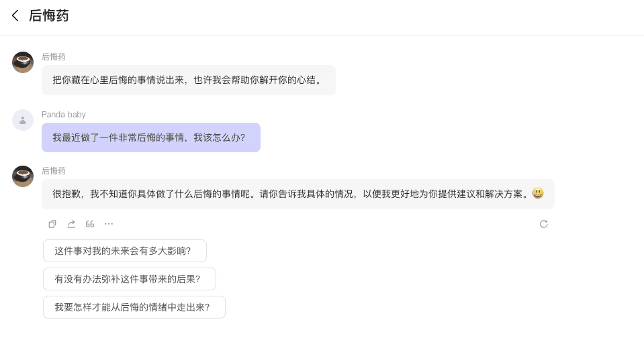Quote the bot's reply message
The height and width of the screenshot is (338, 644).
(x=90, y=224)
